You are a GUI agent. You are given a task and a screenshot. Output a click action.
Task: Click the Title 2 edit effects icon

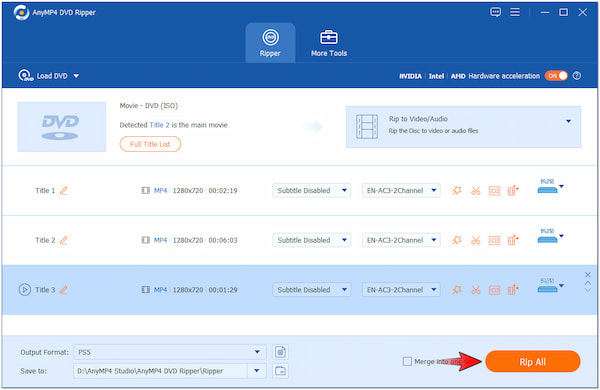[x=457, y=240]
